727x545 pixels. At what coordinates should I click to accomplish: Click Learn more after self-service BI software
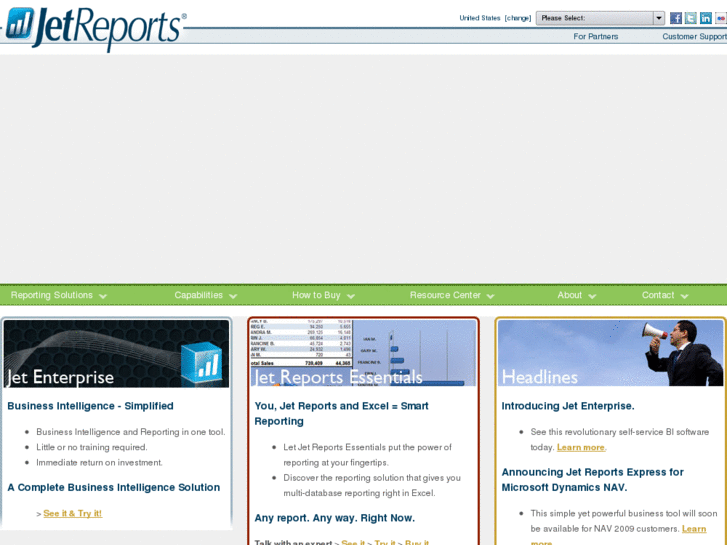click(x=580, y=447)
